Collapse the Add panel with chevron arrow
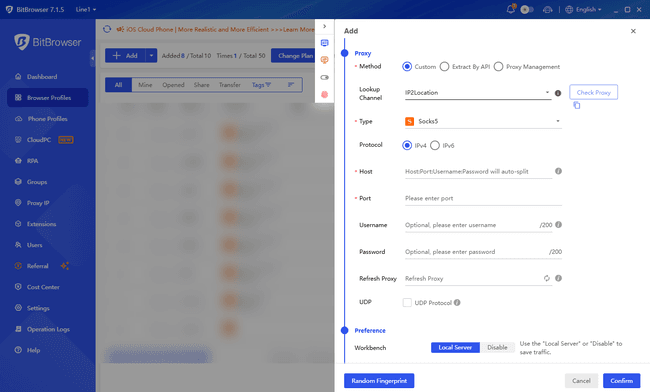 325,26
